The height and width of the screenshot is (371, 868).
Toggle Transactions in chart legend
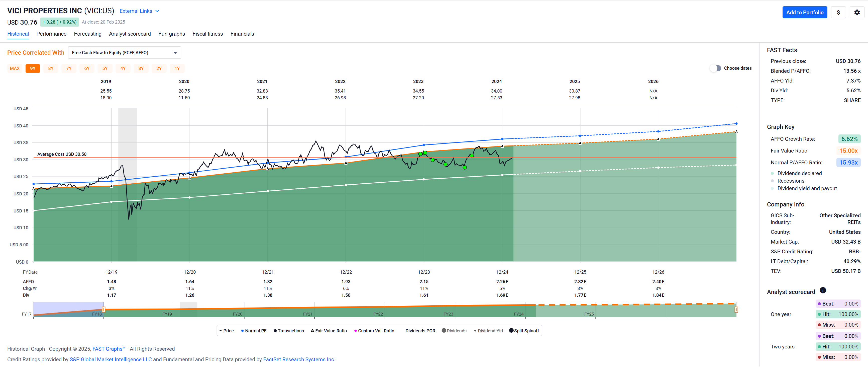[289, 331]
